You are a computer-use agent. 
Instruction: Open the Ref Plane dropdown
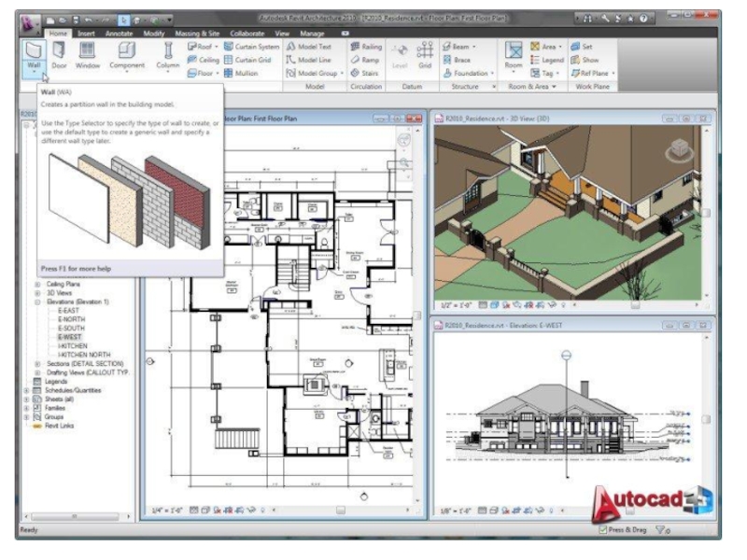[613, 74]
